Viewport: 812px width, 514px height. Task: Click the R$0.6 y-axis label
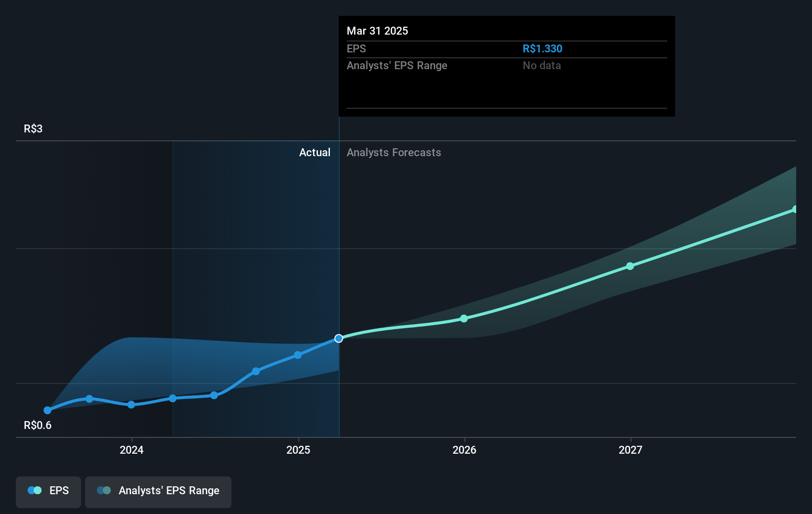click(x=38, y=425)
